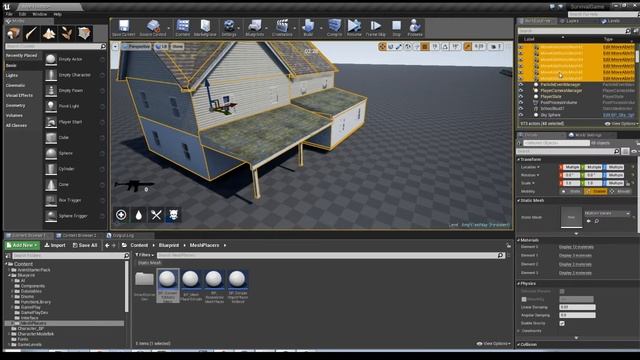Open the Add New dropdown
Viewport: 640px width, 360px height.
tap(22, 245)
